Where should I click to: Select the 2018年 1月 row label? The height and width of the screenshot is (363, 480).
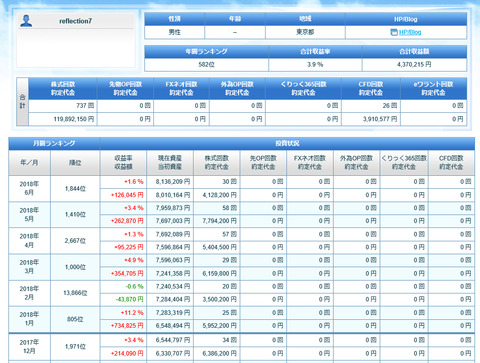pos(29,319)
